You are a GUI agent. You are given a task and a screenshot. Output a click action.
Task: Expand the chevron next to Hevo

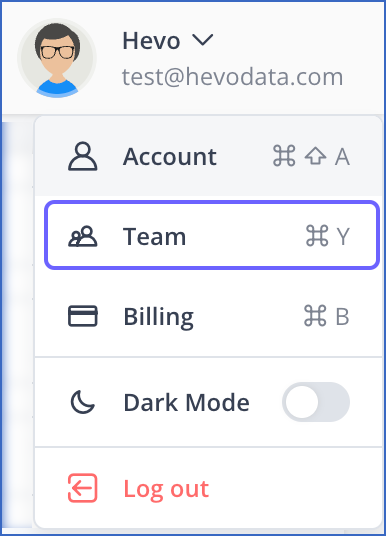[x=203, y=39]
